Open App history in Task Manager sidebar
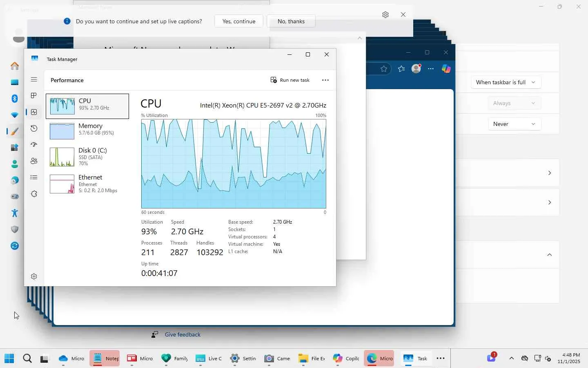Viewport: 588px width, 368px height. coord(34,128)
